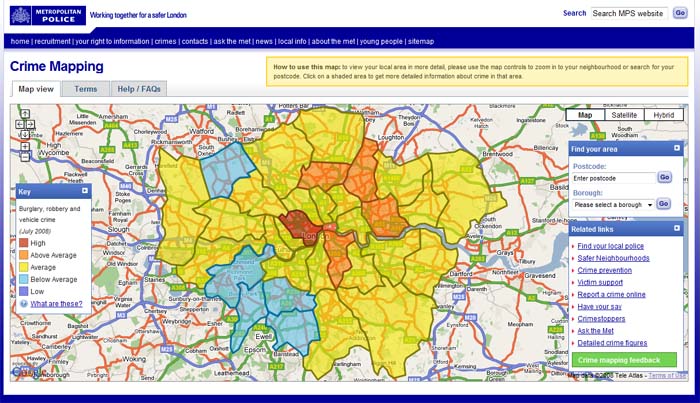Open the Help / FAQs tab
This screenshot has height=403, width=700.
click(139, 89)
